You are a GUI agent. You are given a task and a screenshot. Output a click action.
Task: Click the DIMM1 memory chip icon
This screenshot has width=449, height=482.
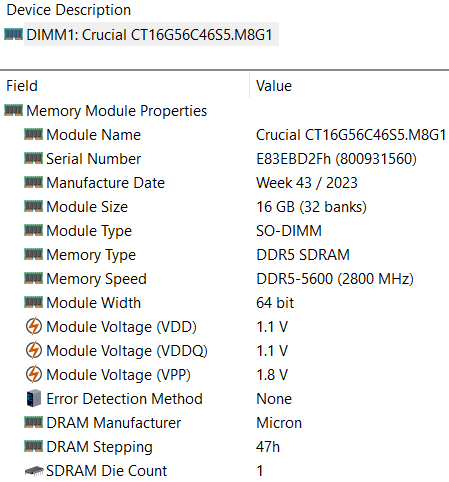[x=13, y=34]
